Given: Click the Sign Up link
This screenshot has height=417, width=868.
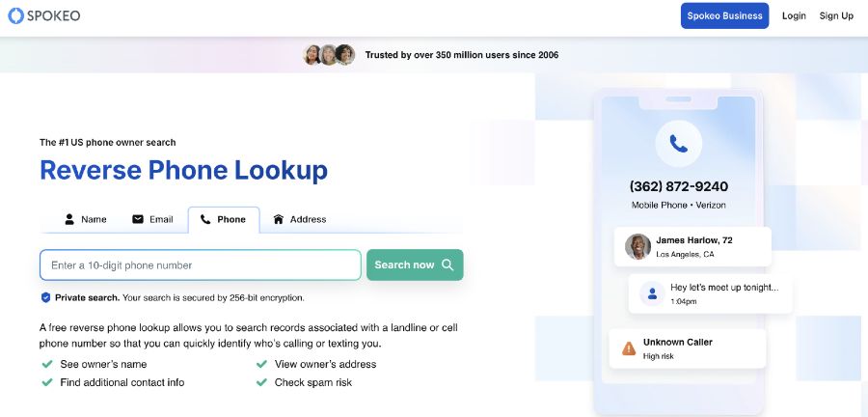Looking at the screenshot, I should tap(836, 16).
